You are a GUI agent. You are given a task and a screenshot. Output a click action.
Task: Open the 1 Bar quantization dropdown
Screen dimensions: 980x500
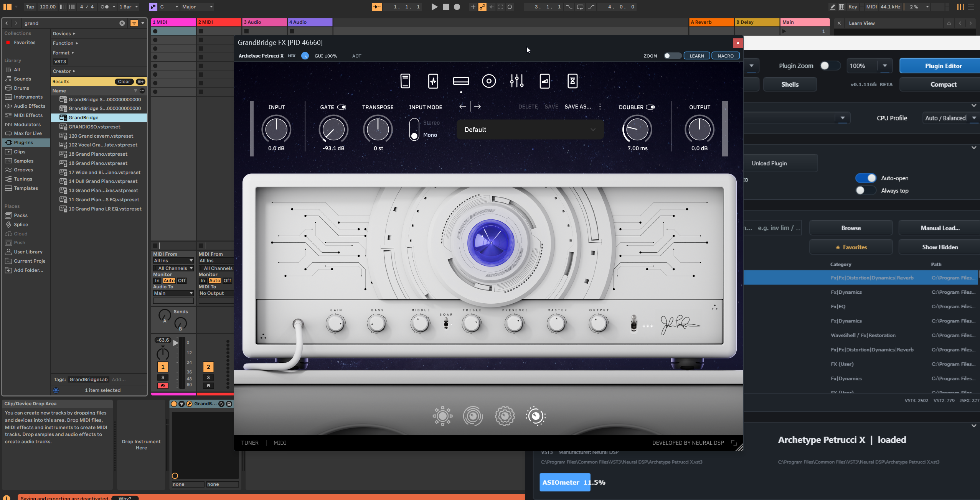pyautogui.click(x=128, y=7)
